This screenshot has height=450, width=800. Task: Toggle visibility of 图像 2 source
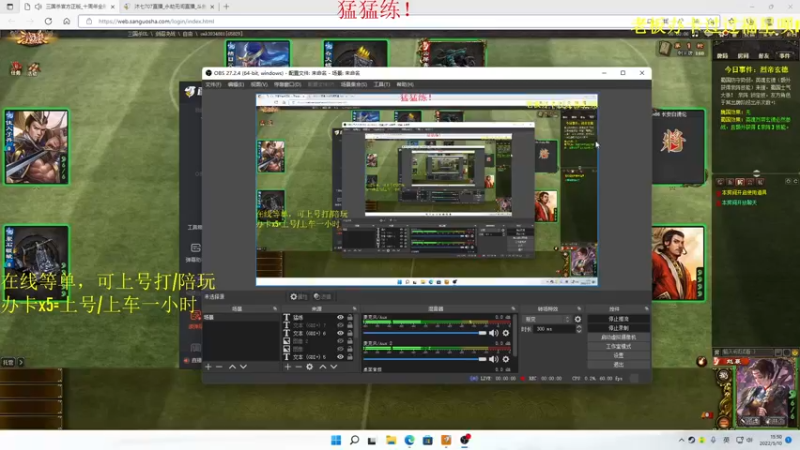(340, 341)
